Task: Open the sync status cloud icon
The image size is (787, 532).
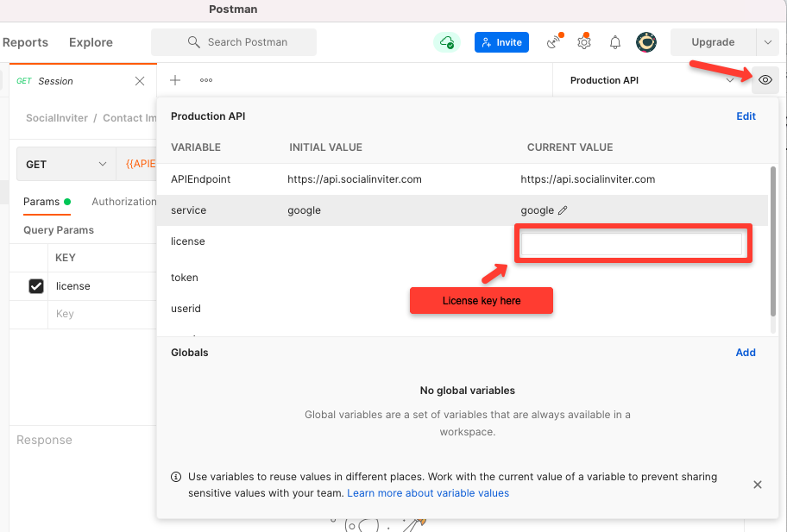Action: 447,42
